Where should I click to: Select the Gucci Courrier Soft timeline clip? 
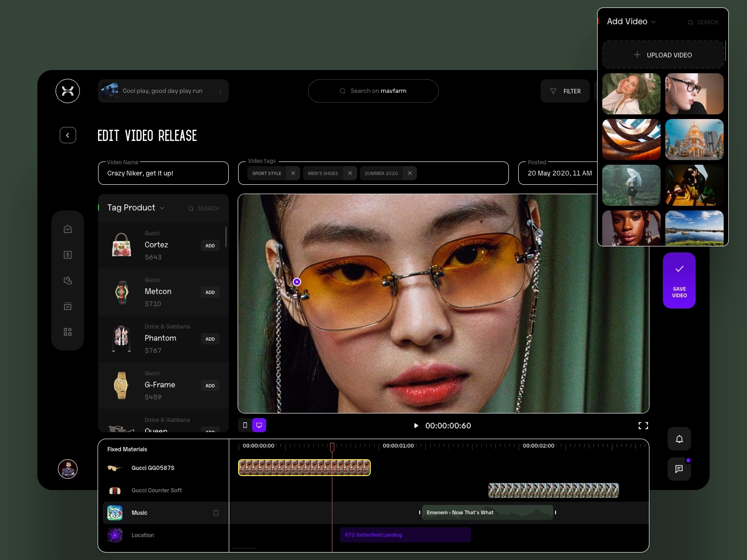pos(554,490)
